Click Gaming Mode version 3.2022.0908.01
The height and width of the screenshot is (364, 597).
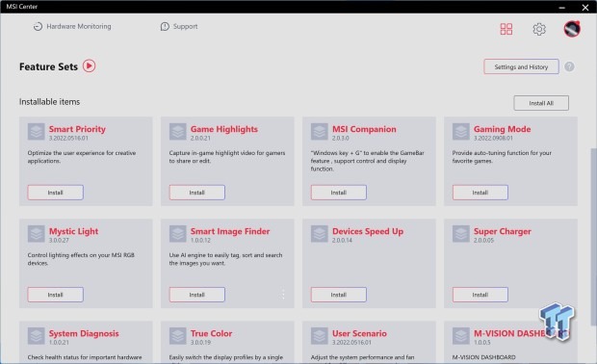(493, 138)
